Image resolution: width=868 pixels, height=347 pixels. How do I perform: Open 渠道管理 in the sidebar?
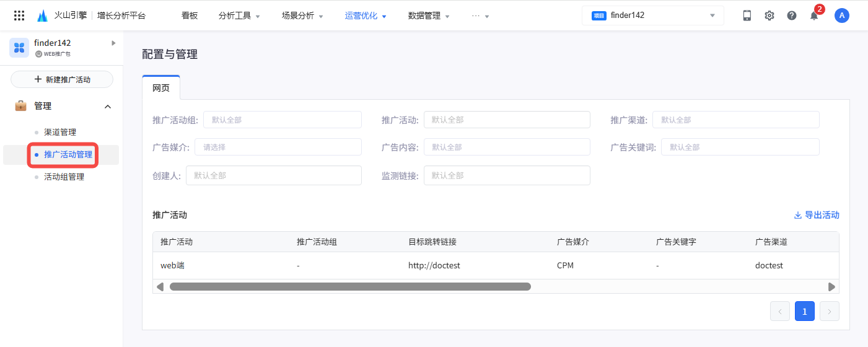(60, 132)
